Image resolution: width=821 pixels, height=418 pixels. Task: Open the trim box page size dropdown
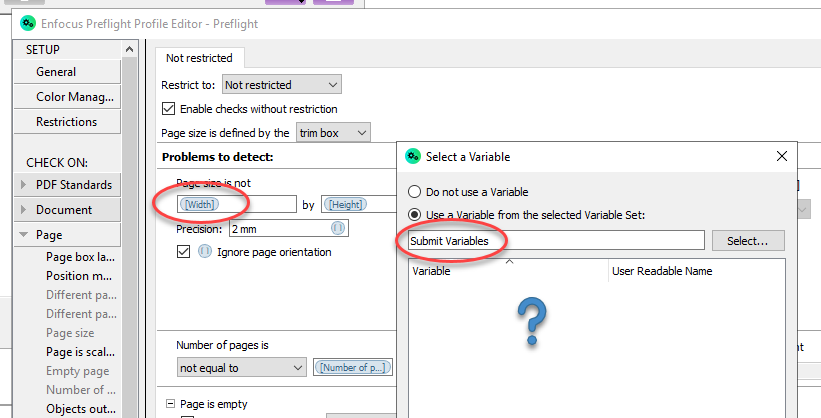332,132
